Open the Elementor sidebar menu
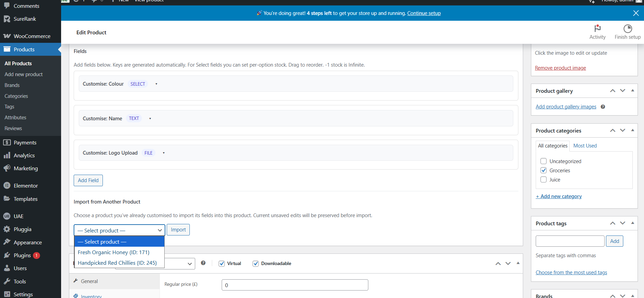 [x=26, y=186]
